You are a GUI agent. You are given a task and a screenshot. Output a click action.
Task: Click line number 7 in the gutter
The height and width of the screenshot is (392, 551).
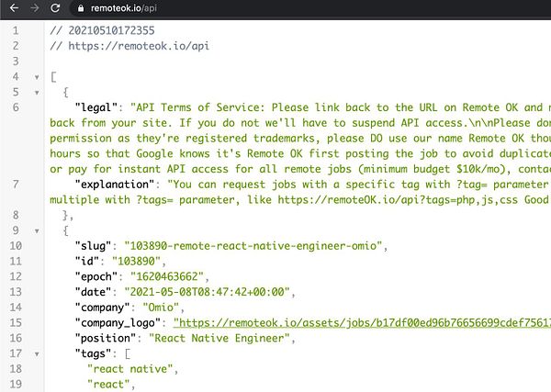coord(16,185)
